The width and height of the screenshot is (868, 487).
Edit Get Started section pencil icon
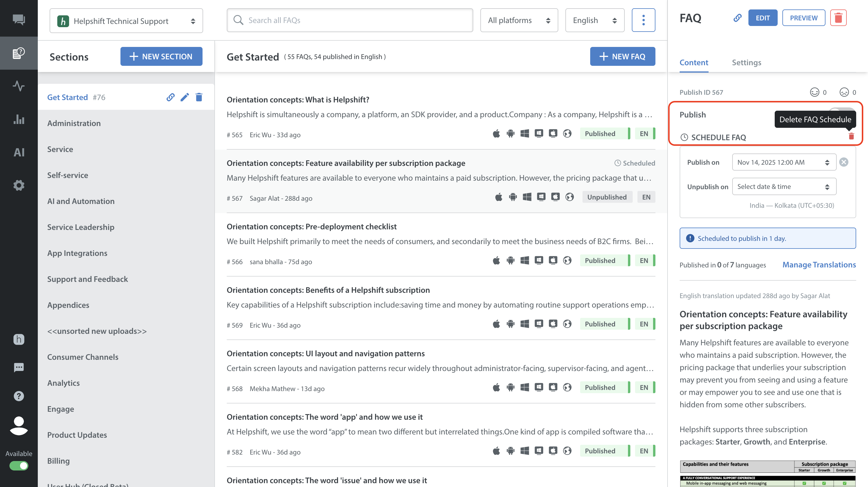point(185,97)
